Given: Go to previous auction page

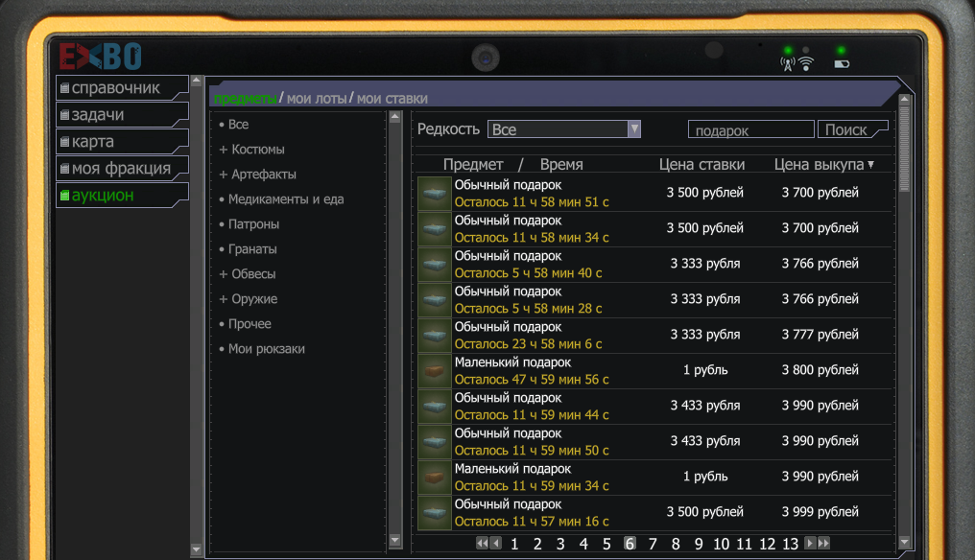Looking at the screenshot, I should coord(495,543).
